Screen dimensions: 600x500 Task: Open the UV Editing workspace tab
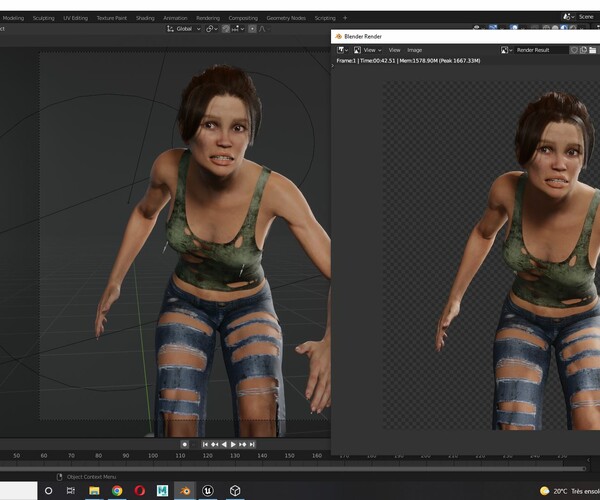[x=75, y=18]
